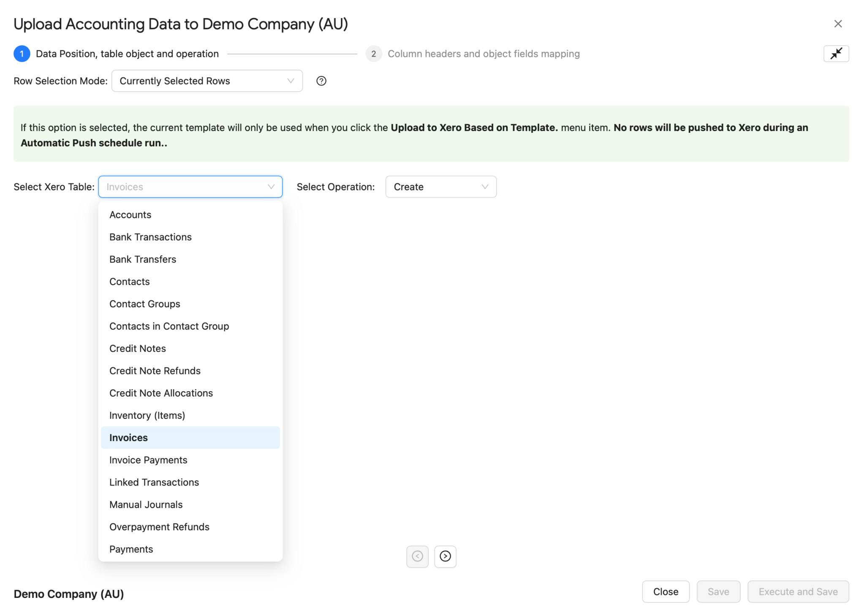Select the Contacts option

tap(190, 282)
